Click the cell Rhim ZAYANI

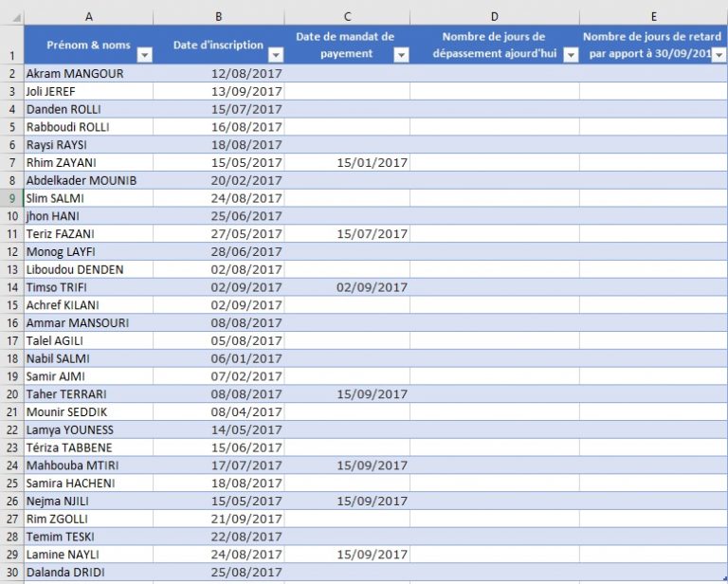tap(89, 162)
